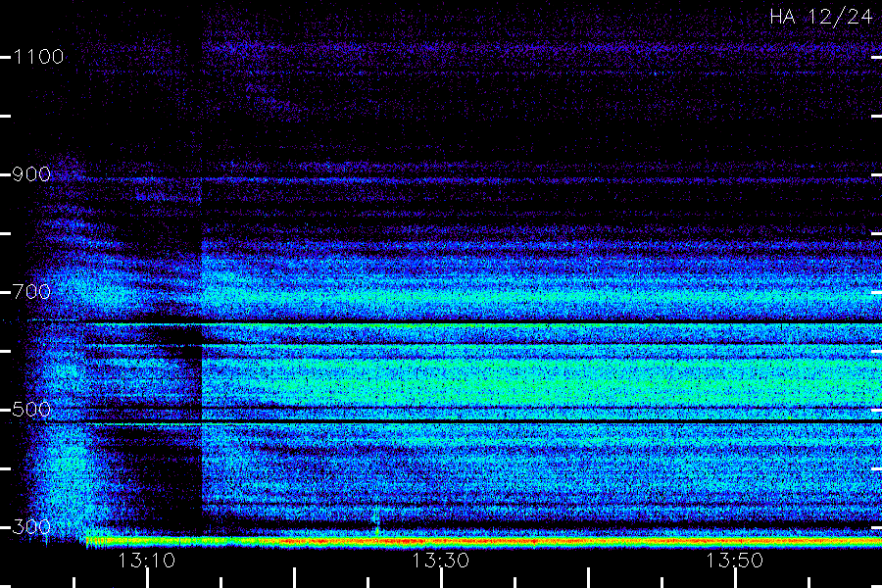Screen dimensions: 882x588
Task: Click the 700 frequency axis label
Action: [x=31, y=292]
